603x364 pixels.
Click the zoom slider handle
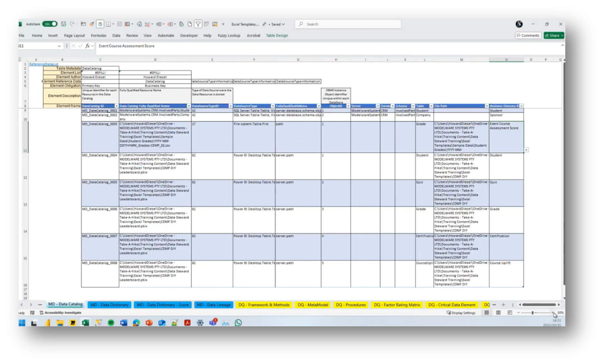click(x=533, y=313)
